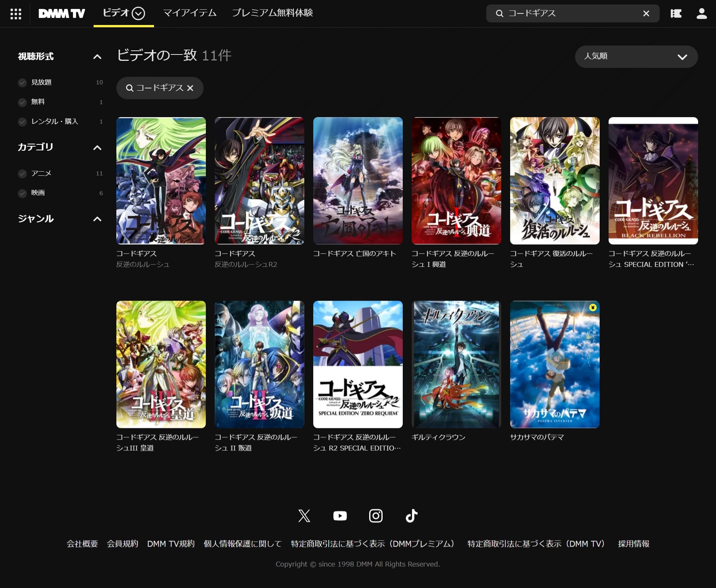Go to マイアイテム tab
The width and height of the screenshot is (716, 588).
pos(190,13)
